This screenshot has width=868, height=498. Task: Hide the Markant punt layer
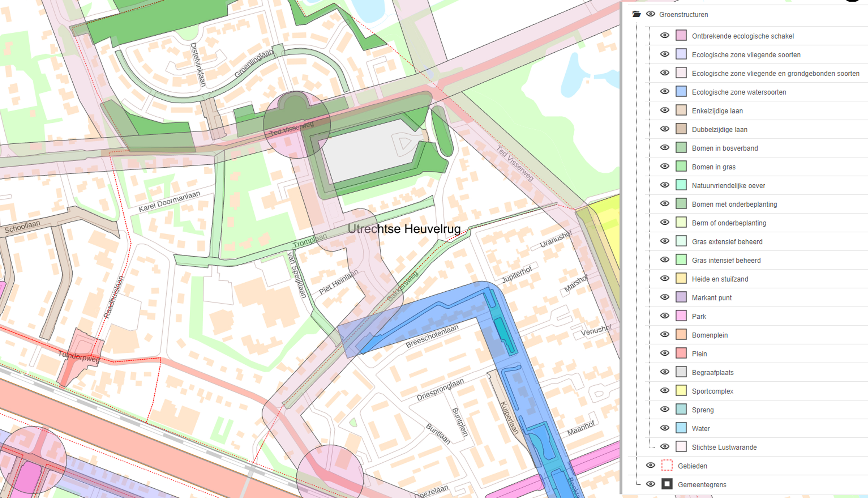(x=664, y=297)
